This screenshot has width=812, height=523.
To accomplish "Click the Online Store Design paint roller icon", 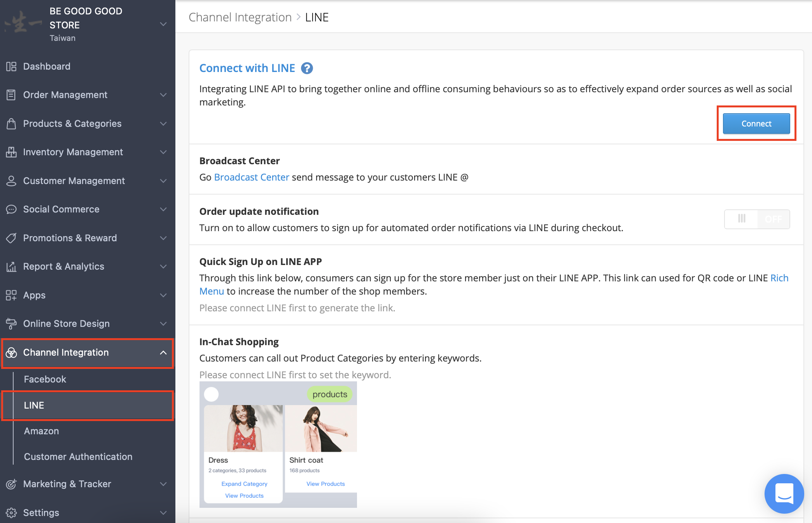I will point(11,324).
